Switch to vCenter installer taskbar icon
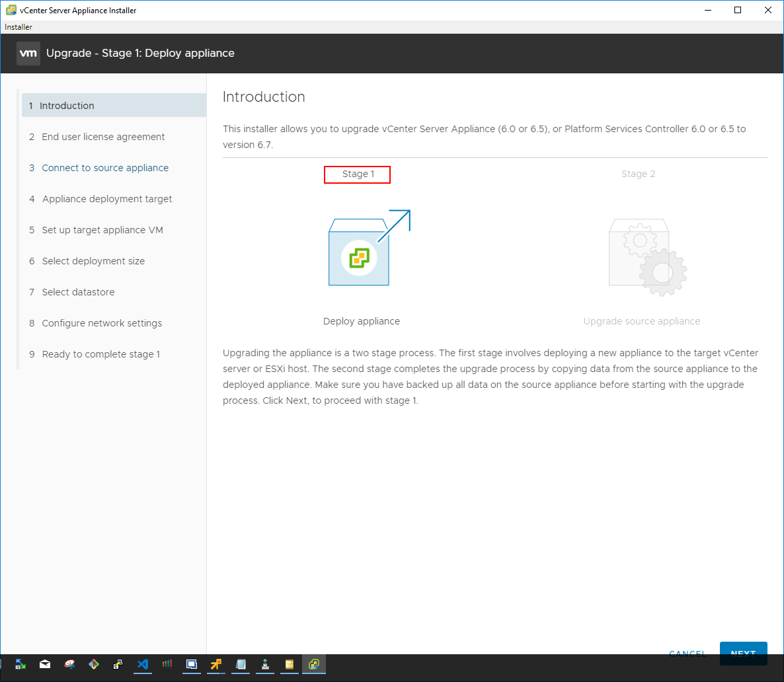Screen dimensions: 784x682 click(314, 664)
